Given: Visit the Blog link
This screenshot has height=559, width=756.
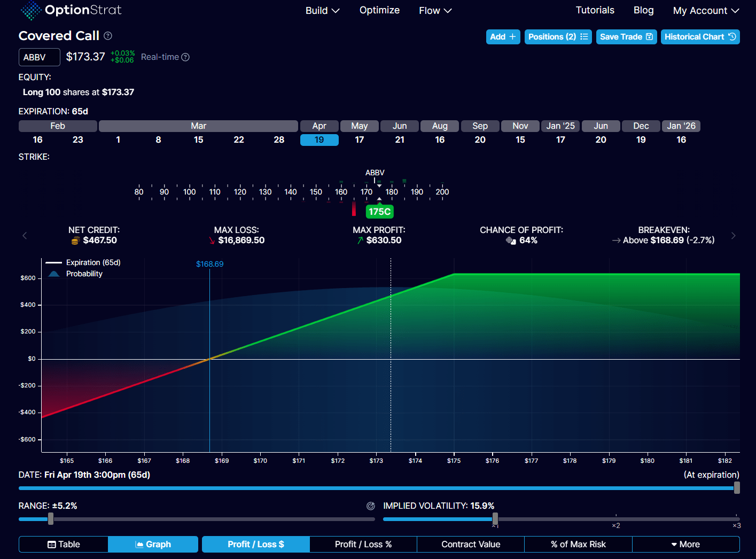Looking at the screenshot, I should (x=643, y=10).
